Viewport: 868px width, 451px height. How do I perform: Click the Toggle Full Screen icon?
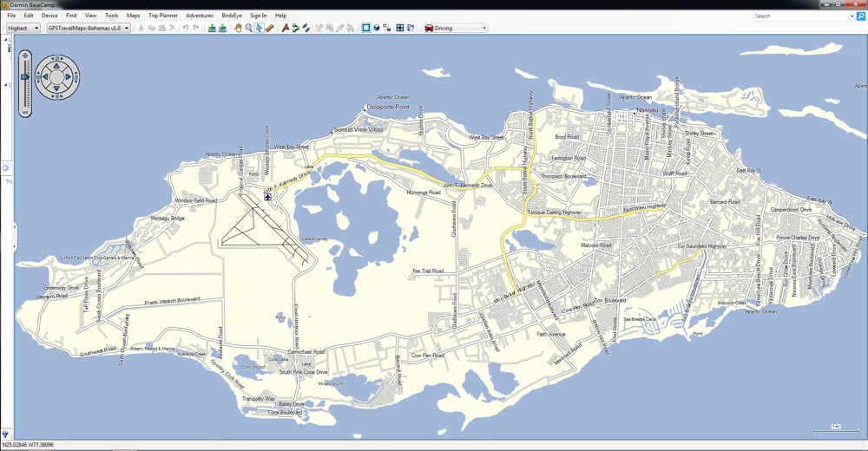pyautogui.click(x=399, y=28)
